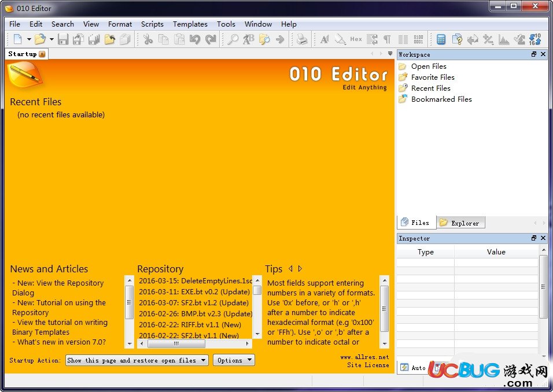Open the Edit menu
The image size is (553, 392).
(x=36, y=24)
